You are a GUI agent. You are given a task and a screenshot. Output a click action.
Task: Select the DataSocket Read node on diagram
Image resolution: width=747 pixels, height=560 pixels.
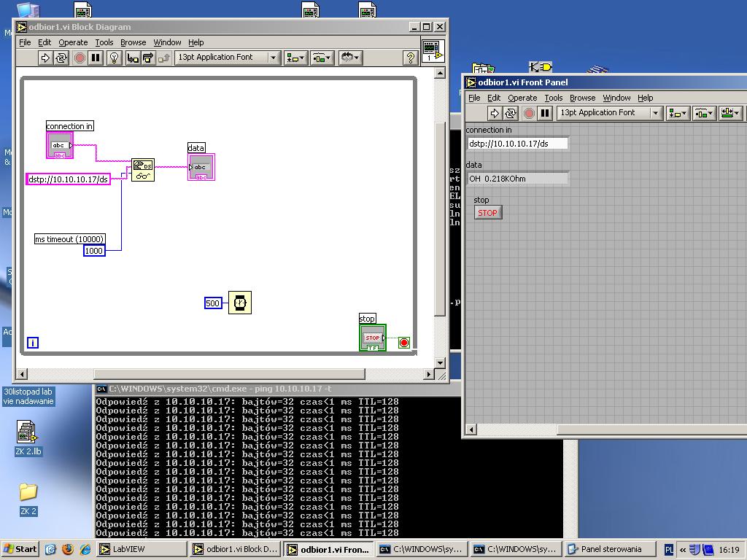point(143,170)
